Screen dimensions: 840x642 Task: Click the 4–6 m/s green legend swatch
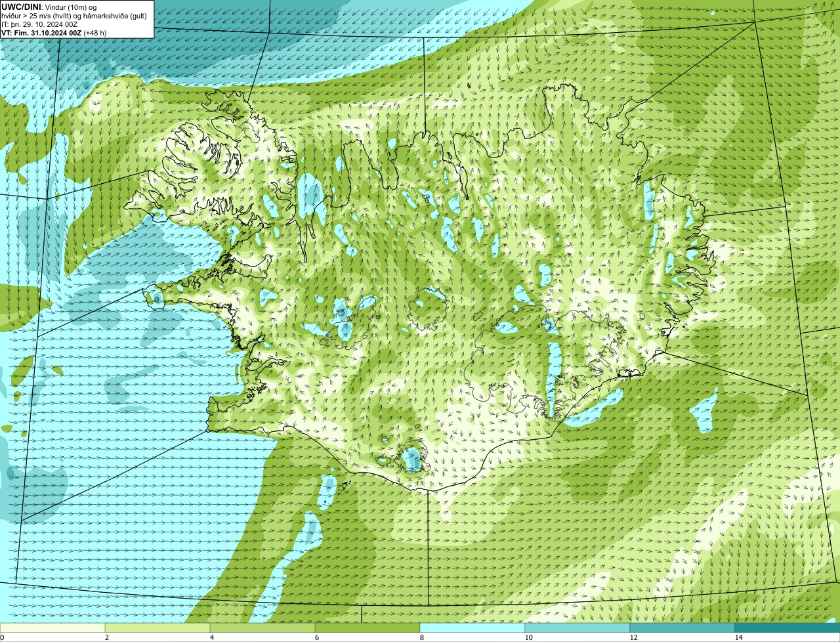[262, 628]
